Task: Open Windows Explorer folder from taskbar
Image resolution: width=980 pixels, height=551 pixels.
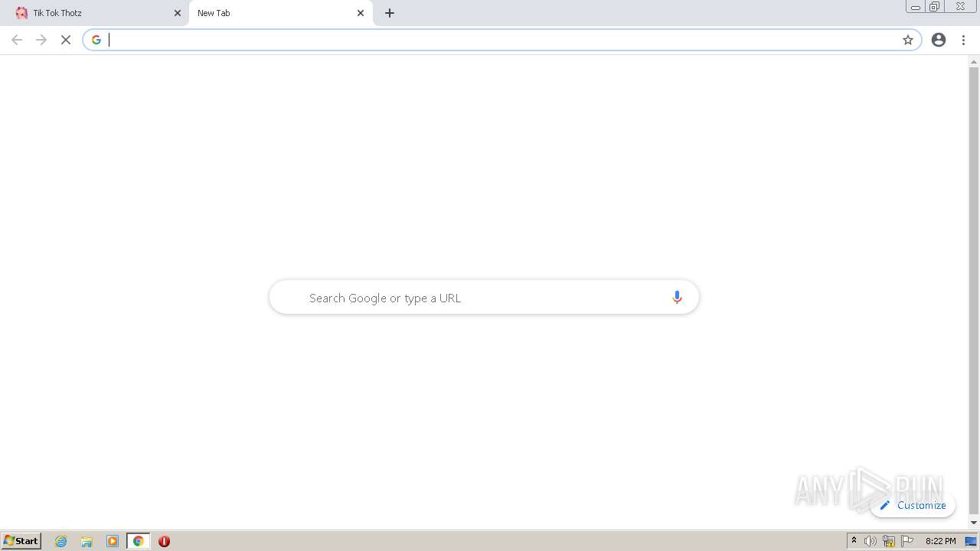Action: pos(87,541)
